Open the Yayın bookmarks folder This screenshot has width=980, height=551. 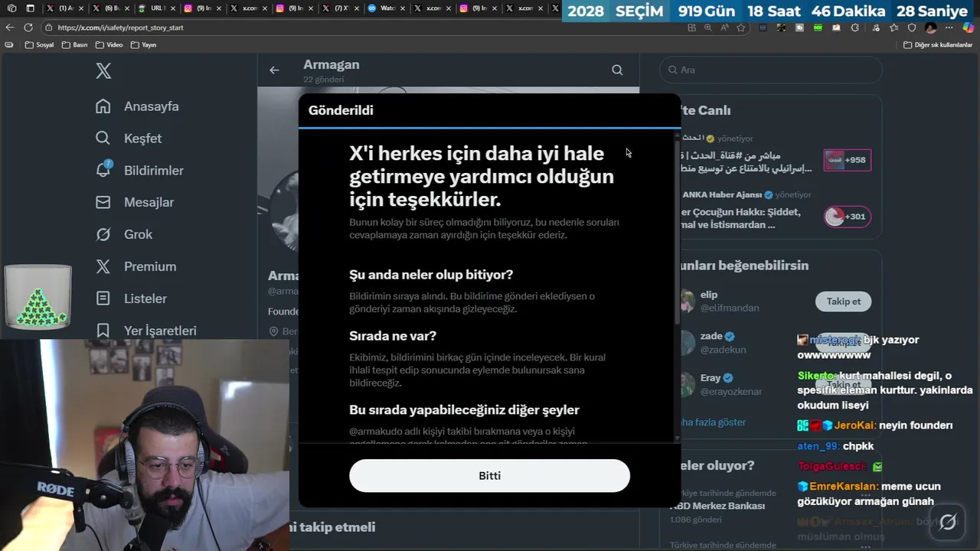coord(144,45)
